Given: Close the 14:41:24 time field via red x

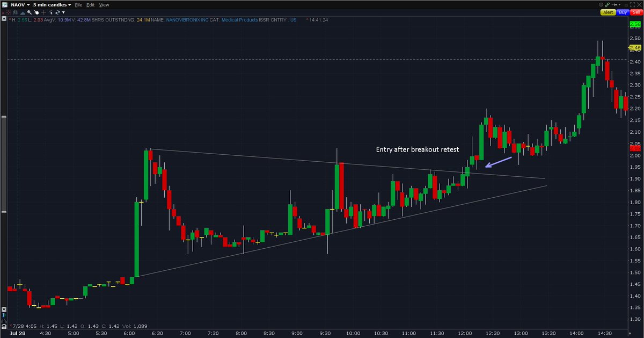Looking at the screenshot, I should 307,19.
